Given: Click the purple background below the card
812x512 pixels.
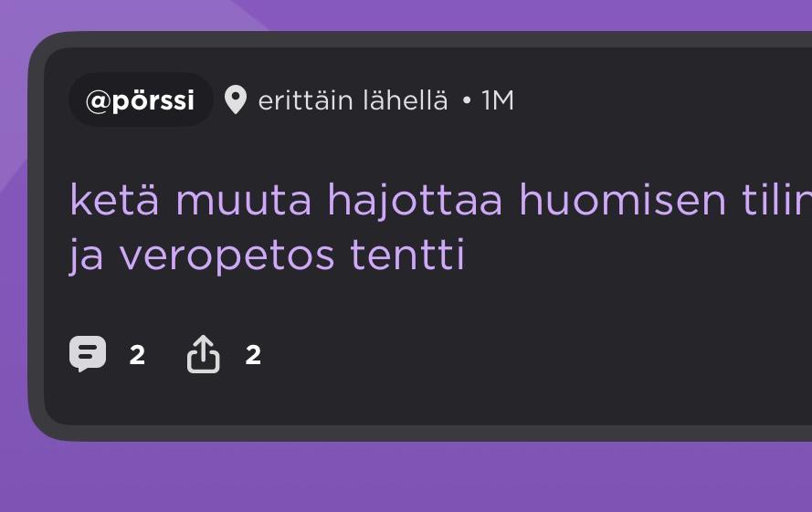Looking at the screenshot, I should [x=411, y=479].
